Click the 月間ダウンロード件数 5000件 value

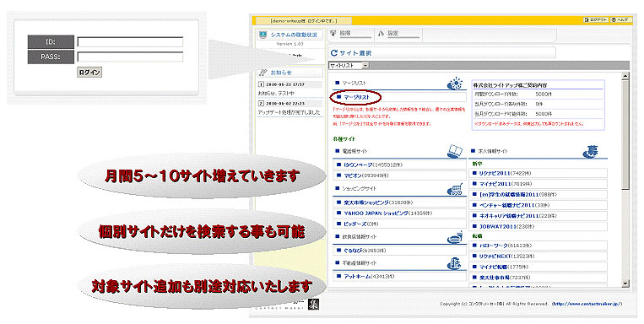[x=544, y=94]
